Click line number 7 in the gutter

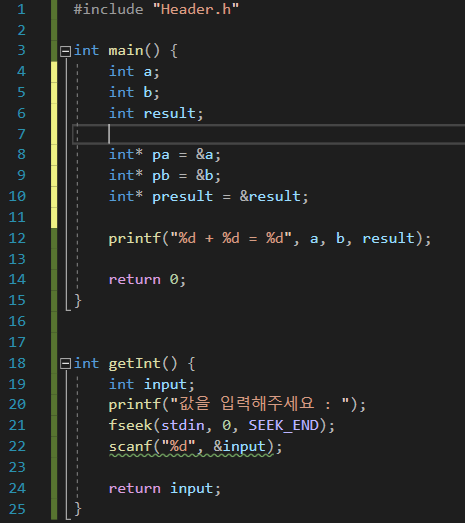click(21, 134)
